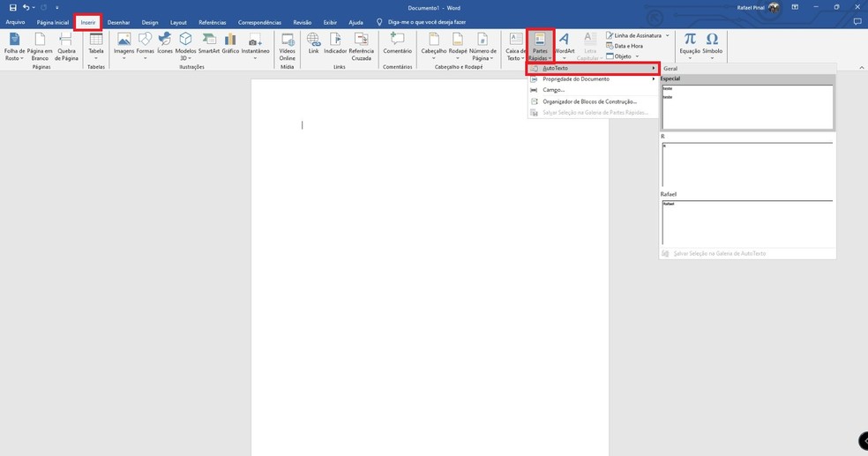Screen dimensions: 868x456
Task: Open Organizador de Blocos de Construção
Action: coord(592,101)
